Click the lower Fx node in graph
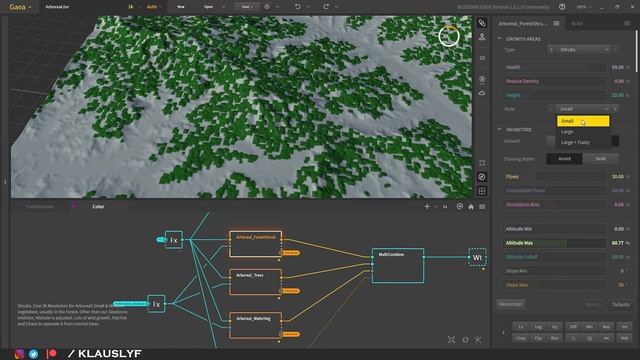 [x=156, y=304]
